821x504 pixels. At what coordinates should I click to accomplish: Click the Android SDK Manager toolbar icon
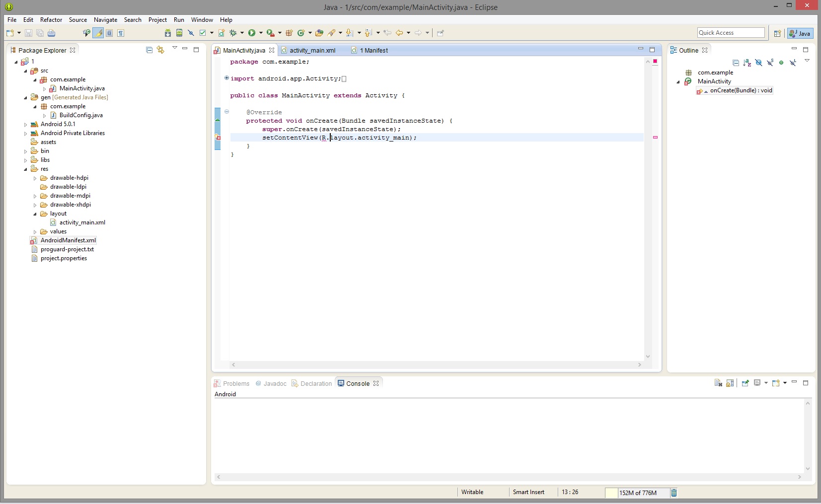pos(168,33)
